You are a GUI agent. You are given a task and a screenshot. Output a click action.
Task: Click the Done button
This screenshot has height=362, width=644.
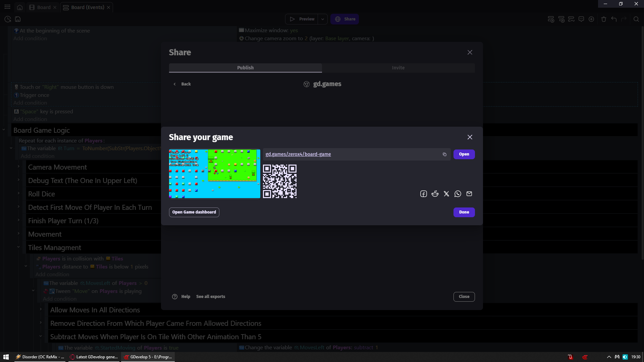464,212
